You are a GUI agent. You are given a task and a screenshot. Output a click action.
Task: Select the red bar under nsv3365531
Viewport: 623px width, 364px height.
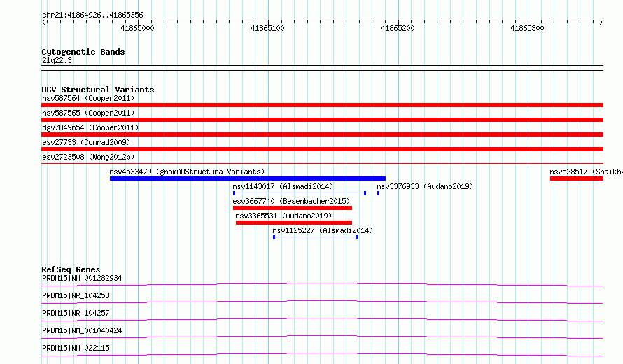click(x=294, y=223)
